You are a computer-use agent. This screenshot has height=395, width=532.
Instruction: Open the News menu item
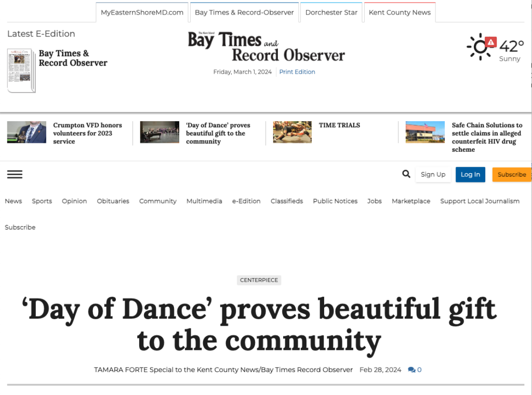click(x=13, y=201)
